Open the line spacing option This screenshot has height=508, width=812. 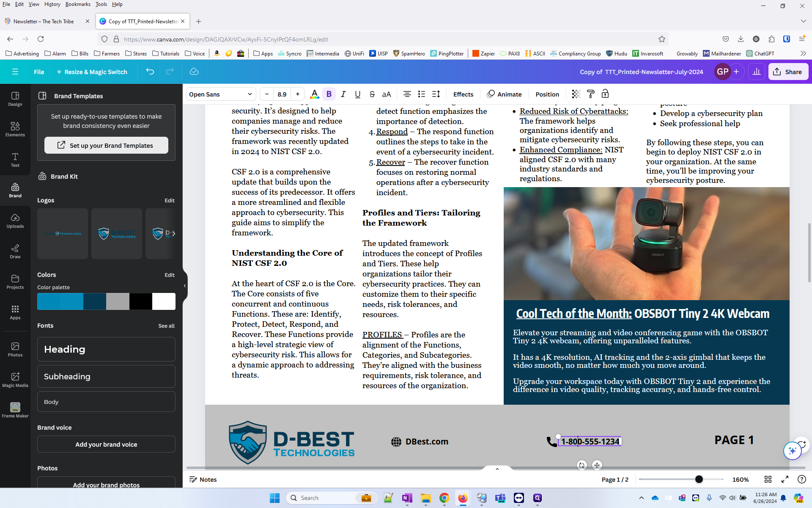click(436, 94)
